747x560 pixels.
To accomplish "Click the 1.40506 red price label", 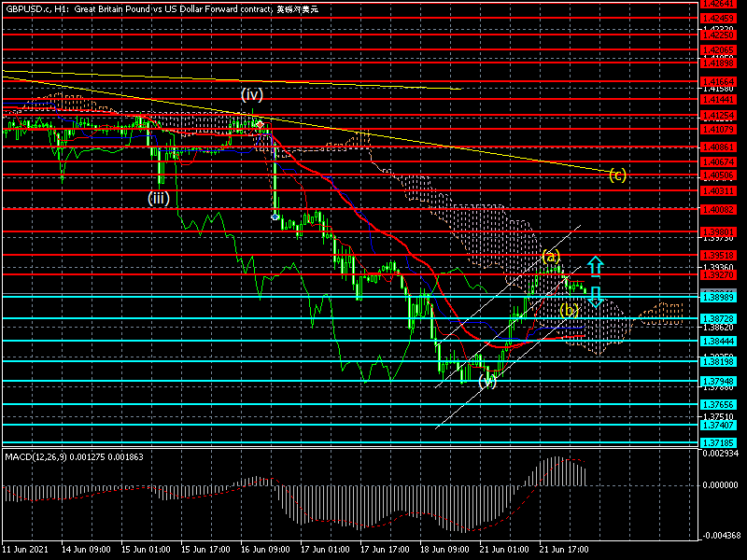I will (x=718, y=175).
